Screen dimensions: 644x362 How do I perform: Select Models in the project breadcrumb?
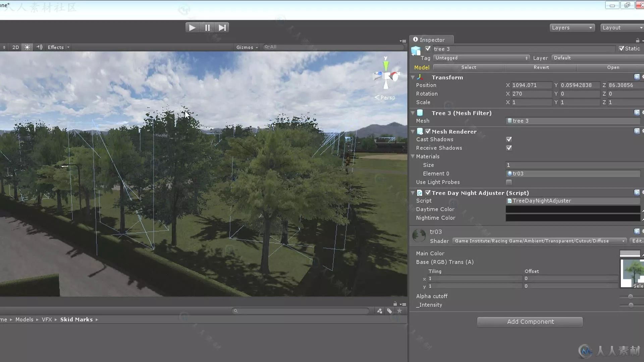[x=24, y=320]
